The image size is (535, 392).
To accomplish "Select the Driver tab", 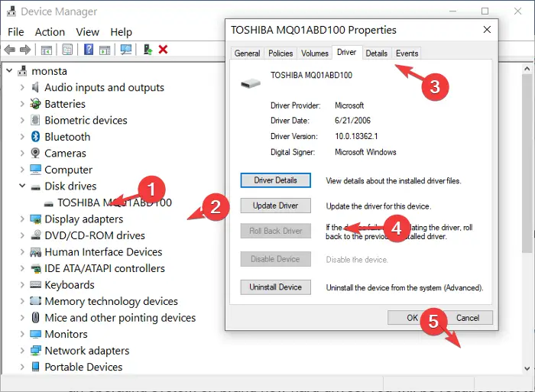I will (347, 52).
